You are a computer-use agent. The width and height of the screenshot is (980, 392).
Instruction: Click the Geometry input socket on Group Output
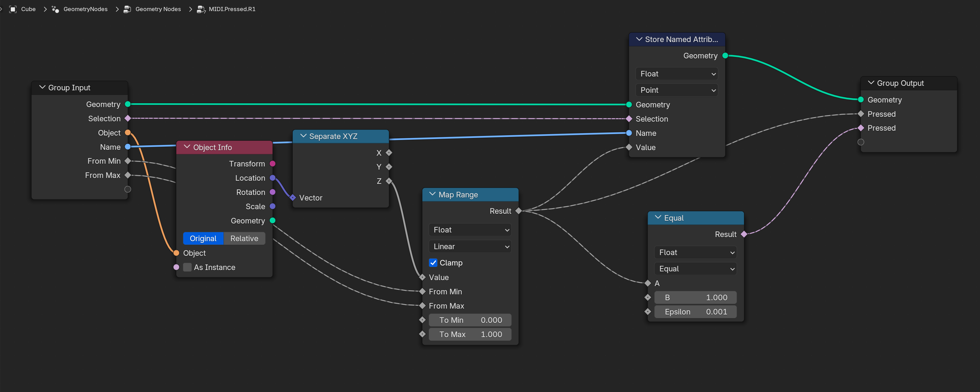pyautogui.click(x=861, y=100)
